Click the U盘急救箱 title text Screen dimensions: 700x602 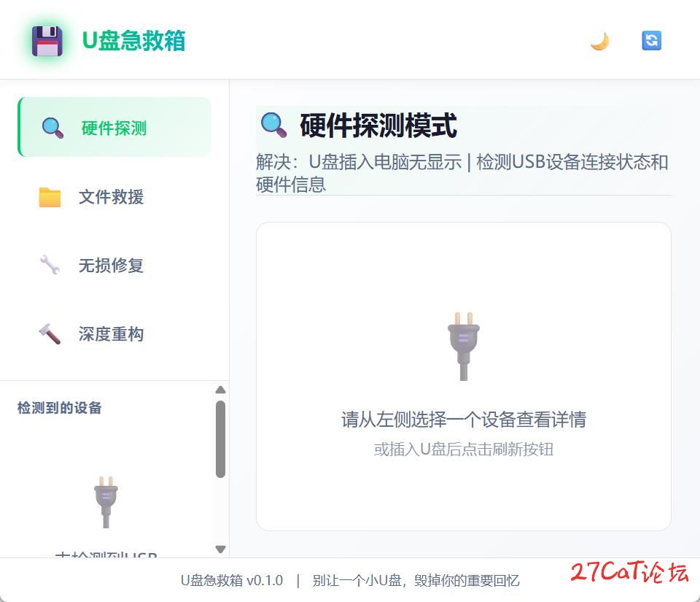(133, 41)
